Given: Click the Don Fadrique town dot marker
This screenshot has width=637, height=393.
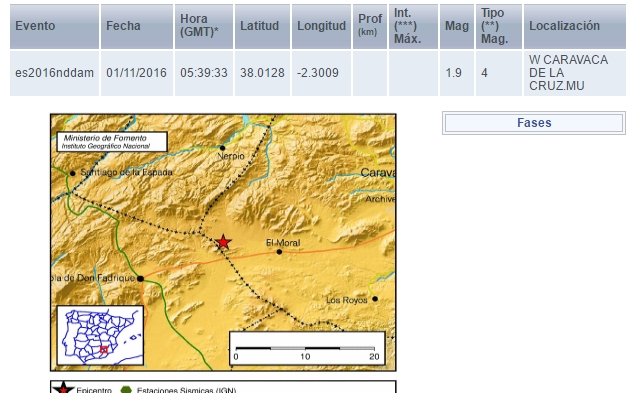Looking at the screenshot, I should (140, 279).
